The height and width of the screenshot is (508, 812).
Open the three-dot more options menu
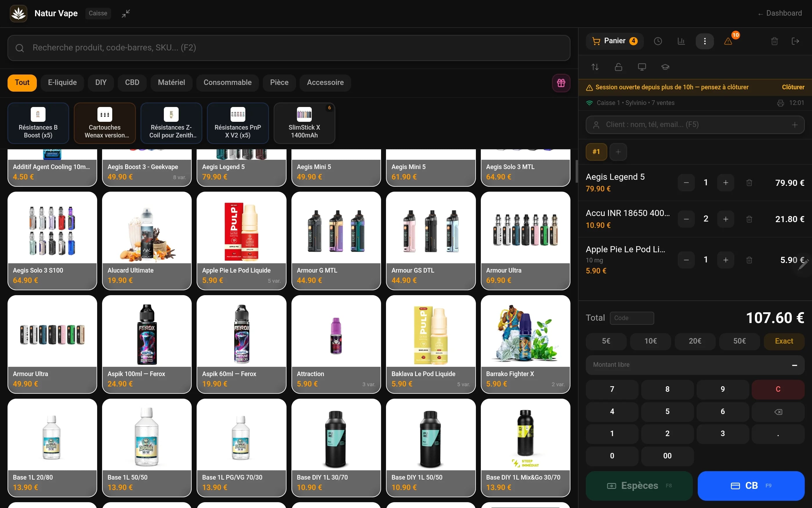[704, 41]
